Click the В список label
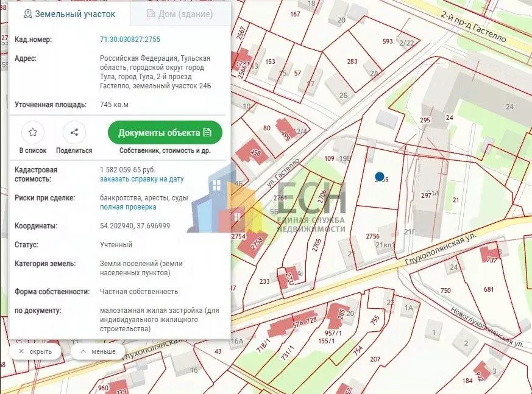532x394 pixels. point(33,150)
